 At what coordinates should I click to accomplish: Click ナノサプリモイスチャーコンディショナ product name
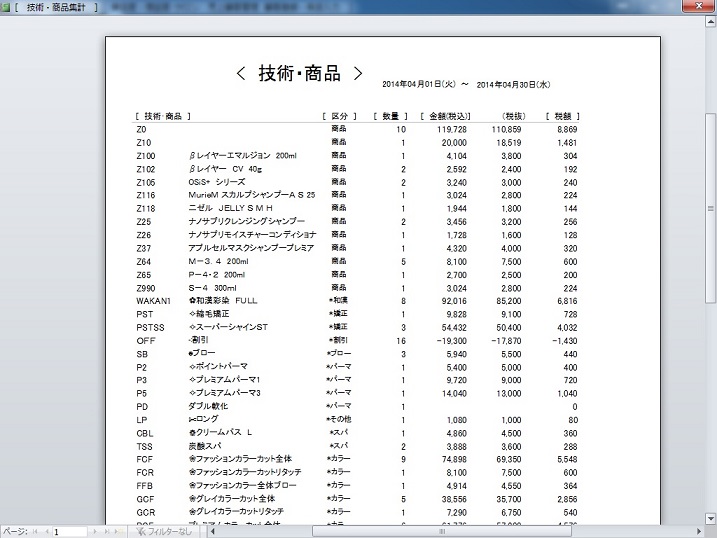[x=252, y=235]
